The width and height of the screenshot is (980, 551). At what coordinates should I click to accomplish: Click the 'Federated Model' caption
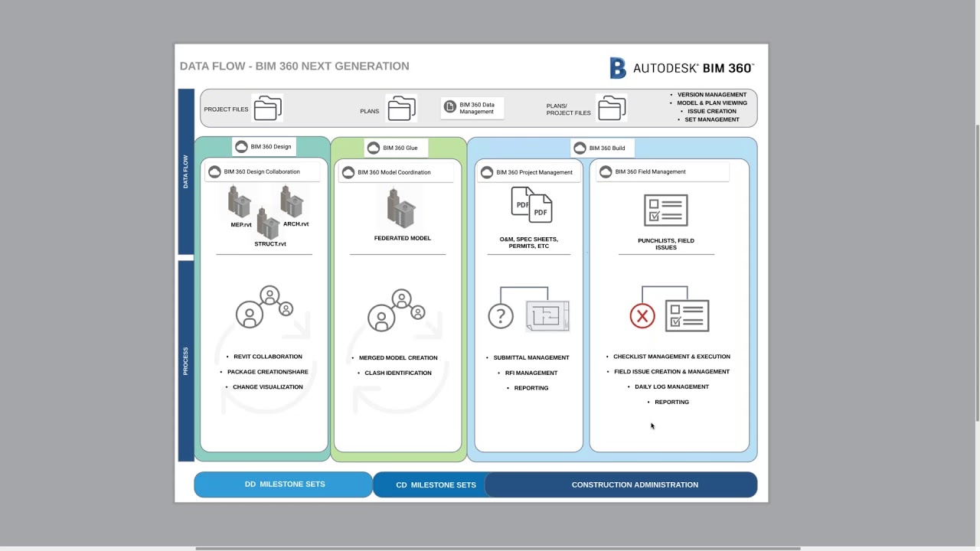pos(402,238)
